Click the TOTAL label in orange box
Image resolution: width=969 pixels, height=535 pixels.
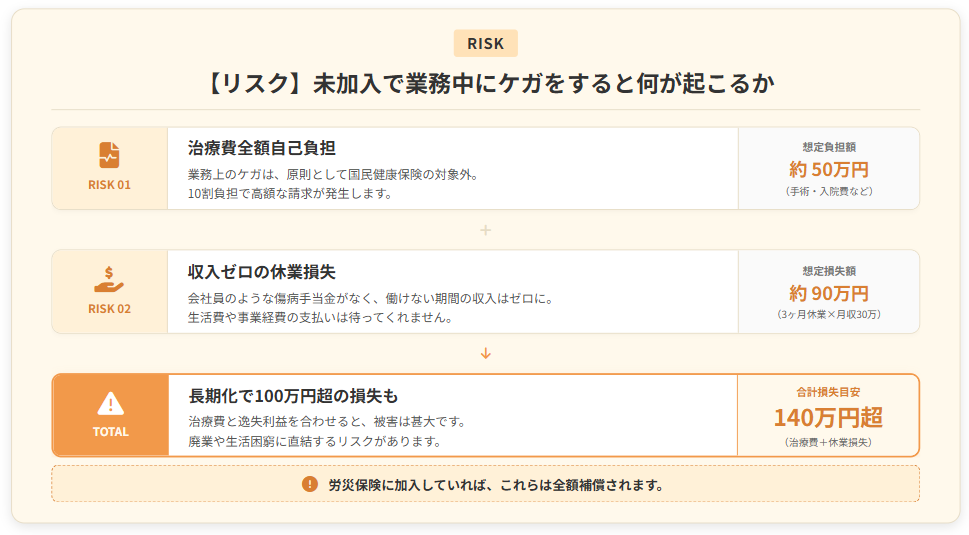point(110,432)
